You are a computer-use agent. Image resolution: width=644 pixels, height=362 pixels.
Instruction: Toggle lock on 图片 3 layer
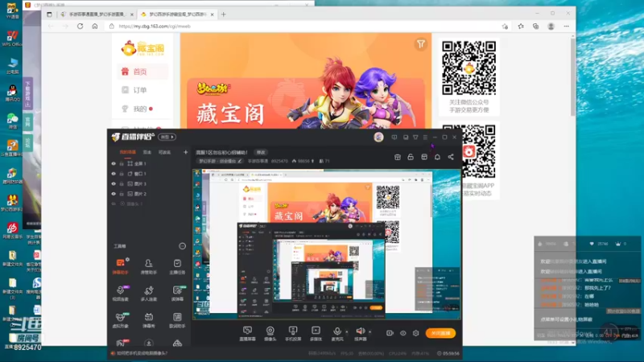click(122, 184)
